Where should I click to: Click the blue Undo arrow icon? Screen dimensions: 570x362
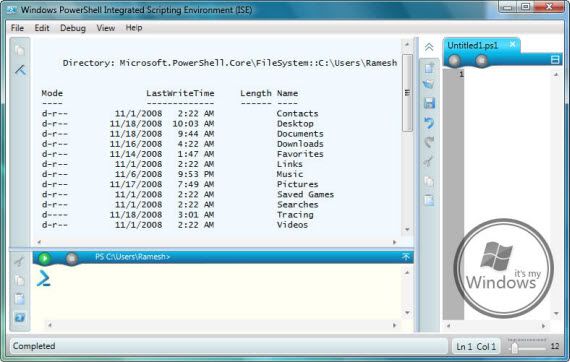click(x=429, y=123)
